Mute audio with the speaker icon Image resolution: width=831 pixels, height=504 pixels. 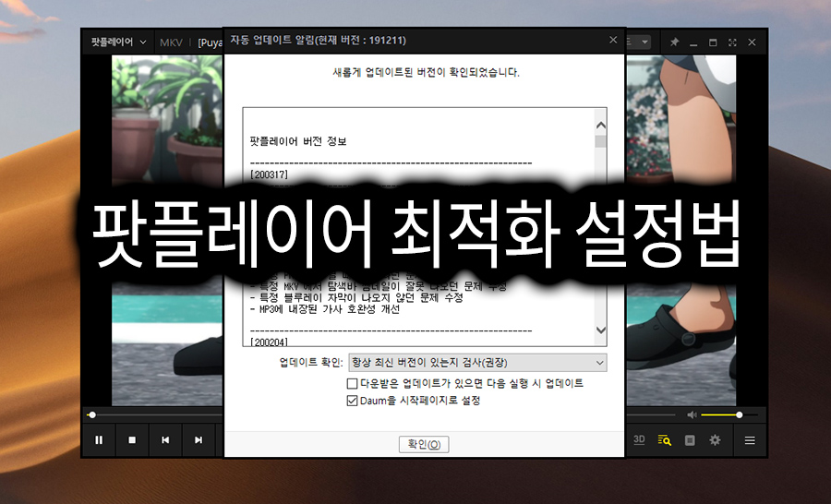[692, 415]
